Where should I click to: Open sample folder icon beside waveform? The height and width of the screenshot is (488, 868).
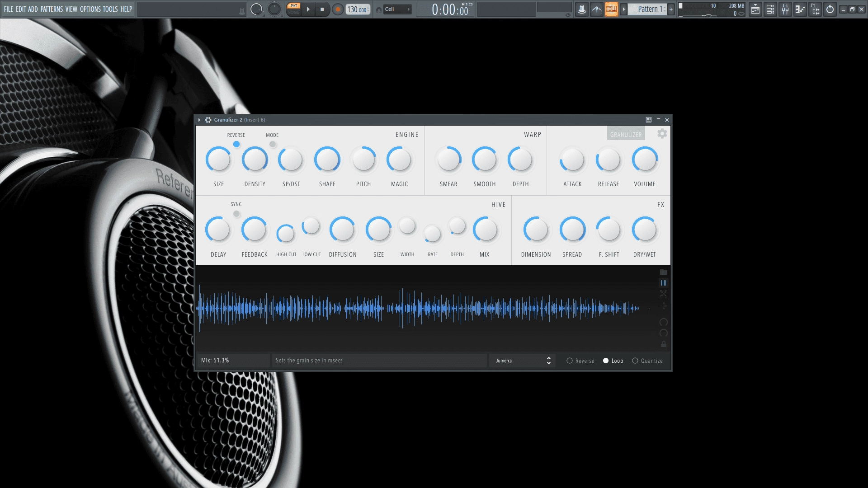pyautogui.click(x=664, y=272)
